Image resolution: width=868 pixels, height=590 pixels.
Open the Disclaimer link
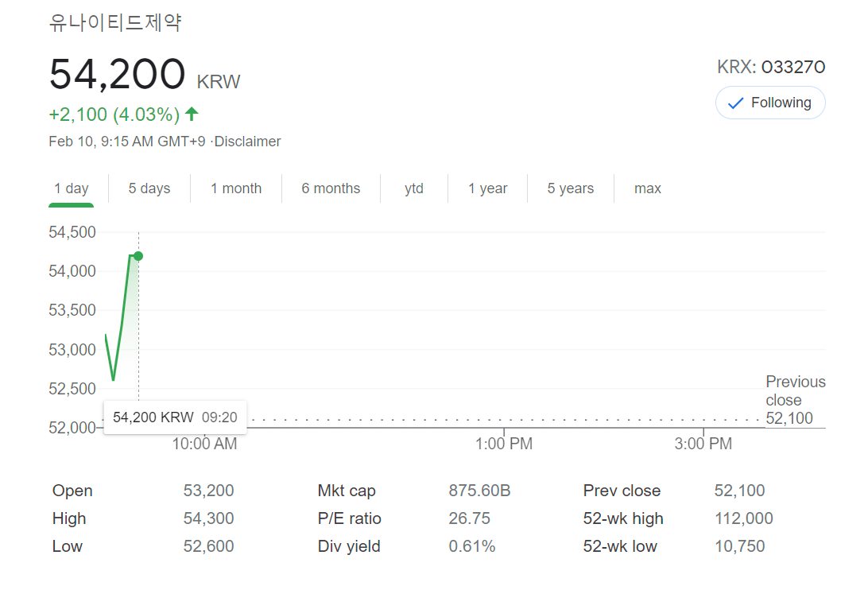coord(248,142)
